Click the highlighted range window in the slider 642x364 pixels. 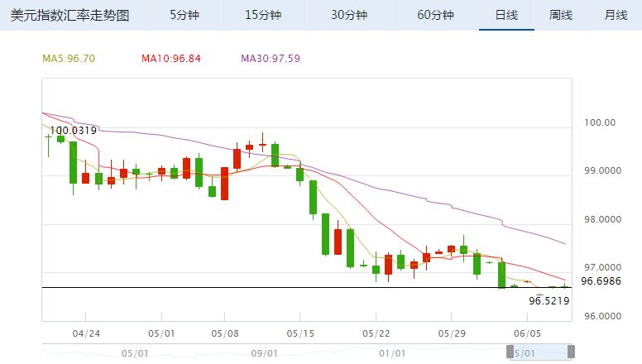[542, 352]
